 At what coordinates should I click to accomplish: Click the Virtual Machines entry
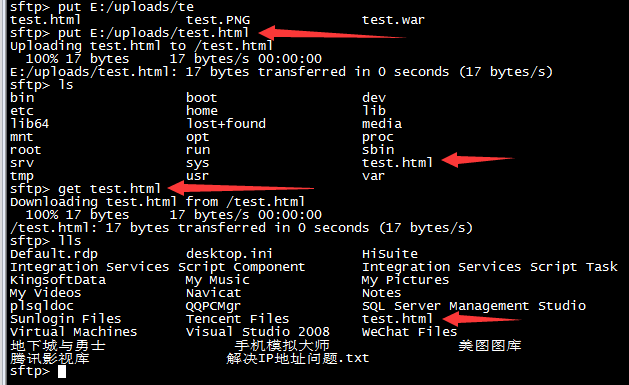tap(73, 332)
